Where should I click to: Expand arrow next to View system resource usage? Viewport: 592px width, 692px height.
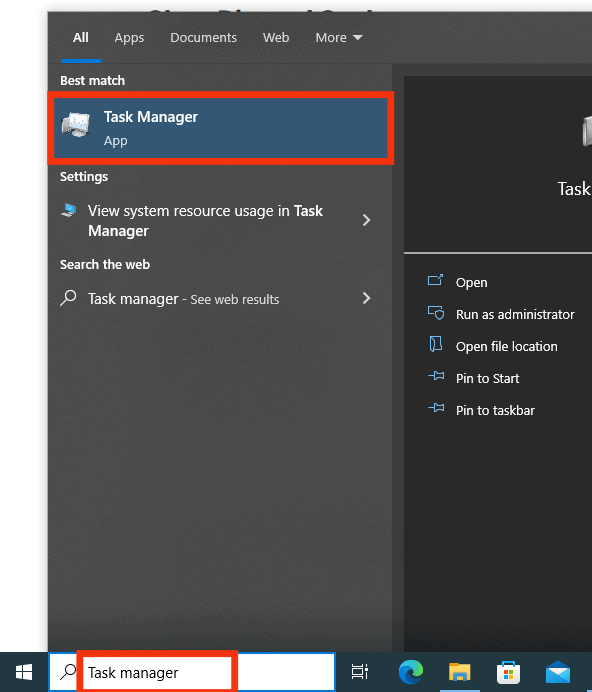366,220
